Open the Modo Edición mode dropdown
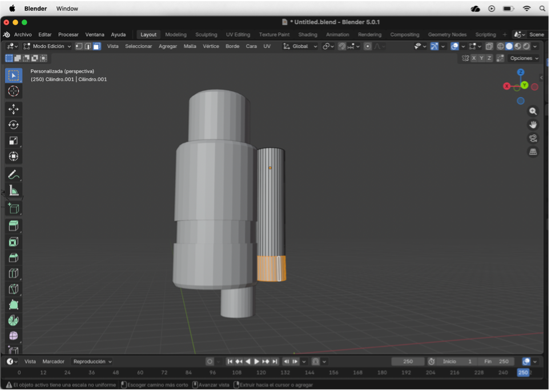The width and height of the screenshot is (551, 392). point(48,46)
